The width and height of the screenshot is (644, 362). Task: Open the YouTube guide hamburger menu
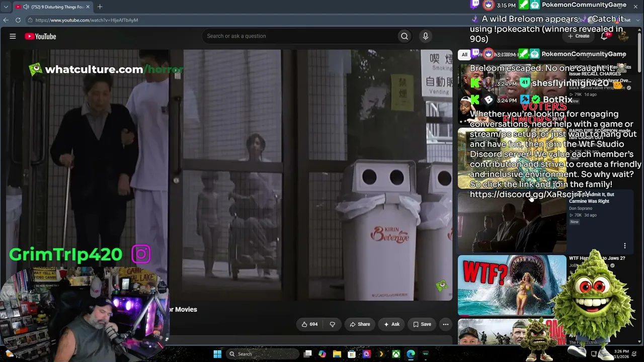13,36
